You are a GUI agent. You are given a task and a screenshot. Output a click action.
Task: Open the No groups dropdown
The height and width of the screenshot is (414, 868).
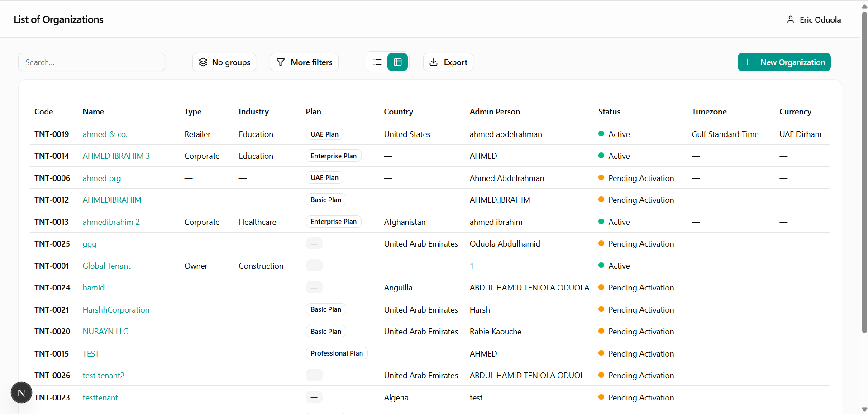coord(224,62)
